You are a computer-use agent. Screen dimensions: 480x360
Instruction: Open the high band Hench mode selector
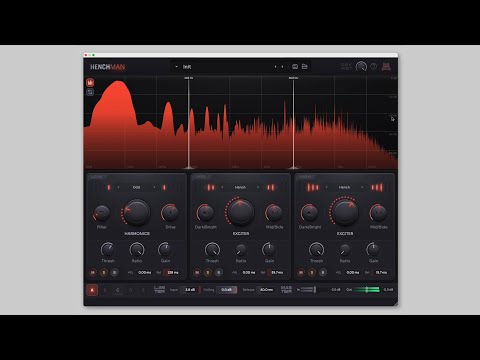[x=344, y=187]
